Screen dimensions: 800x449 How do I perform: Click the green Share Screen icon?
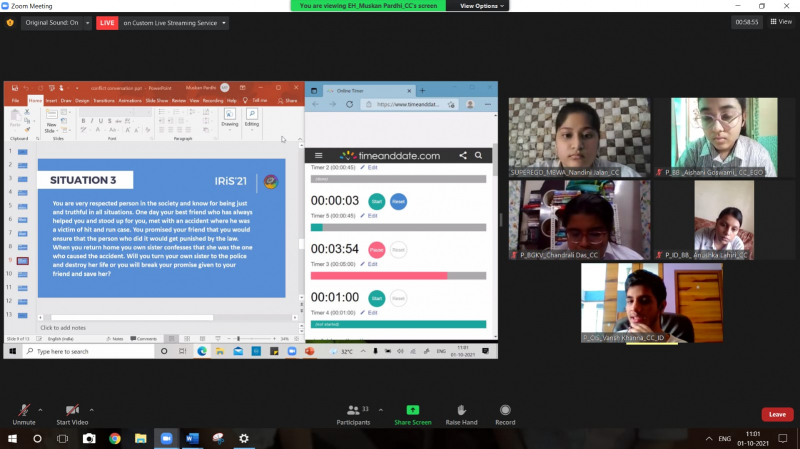[412, 411]
